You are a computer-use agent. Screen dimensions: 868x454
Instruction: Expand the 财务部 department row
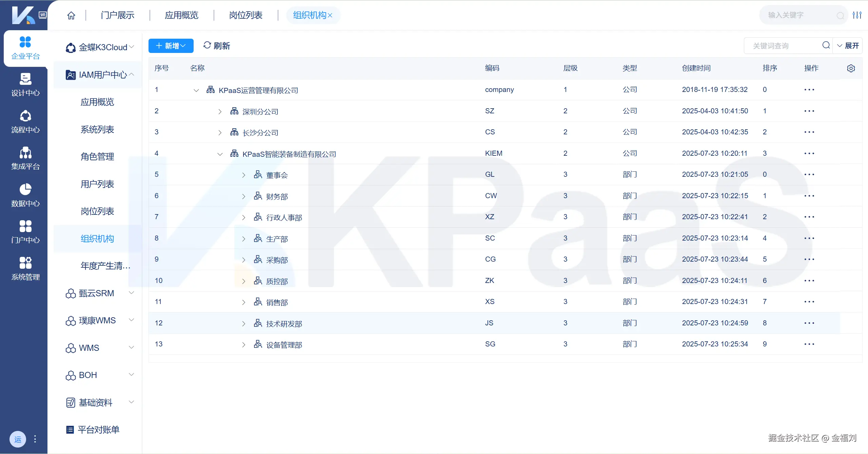[x=243, y=196]
